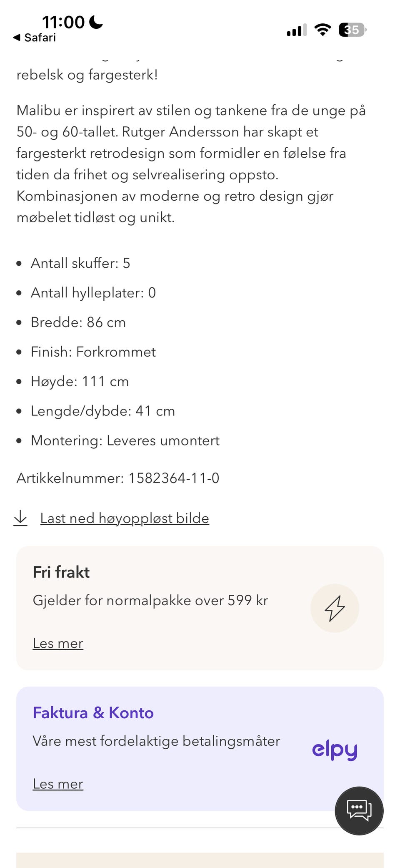Viewport: 400px width, 868px height.
Task: Open Les mer under Fri frakt
Action: tap(58, 644)
